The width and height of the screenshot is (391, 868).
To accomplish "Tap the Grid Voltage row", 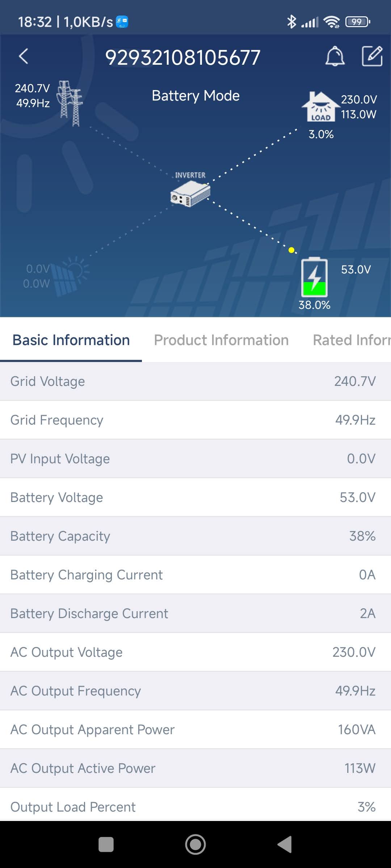I will point(195,381).
